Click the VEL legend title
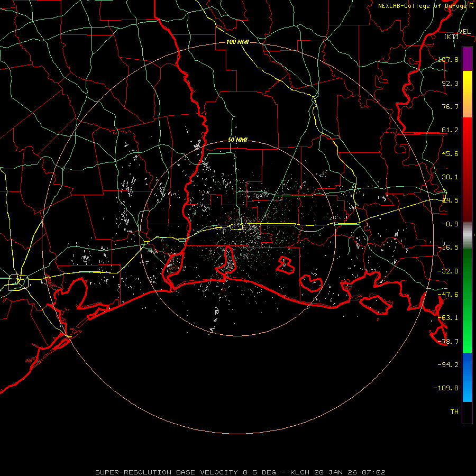The width and height of the screenshot is (476, 476). pyautogui.click(x=464, y=32)
